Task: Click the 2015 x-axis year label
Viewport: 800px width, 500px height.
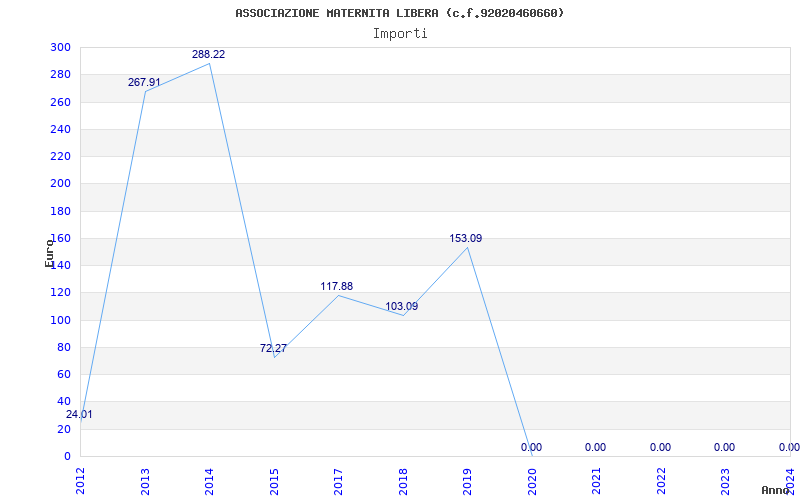Action: coord(274,481)
